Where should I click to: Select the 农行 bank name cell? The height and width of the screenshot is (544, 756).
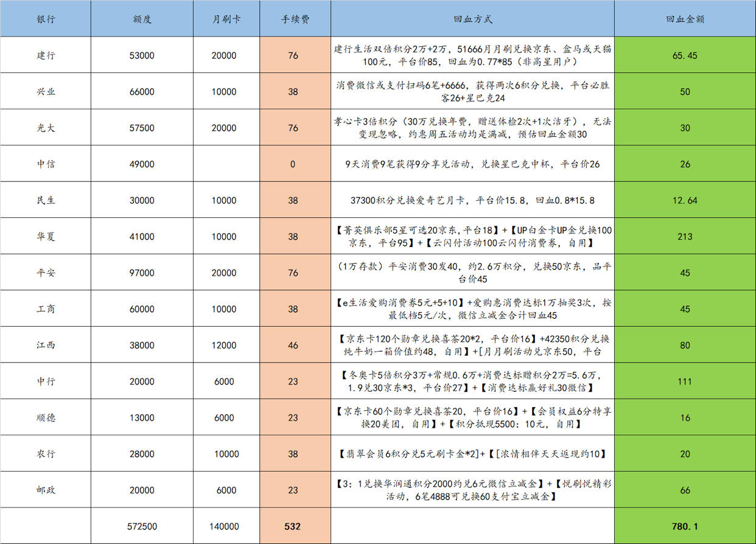point(46,453)
